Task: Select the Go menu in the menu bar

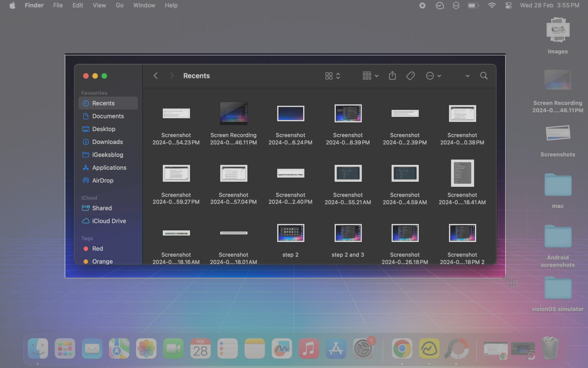Action: coord(119,5)
